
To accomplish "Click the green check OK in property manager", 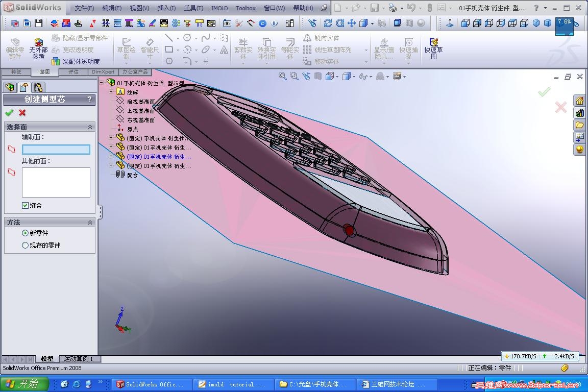I will click(9, 112).
